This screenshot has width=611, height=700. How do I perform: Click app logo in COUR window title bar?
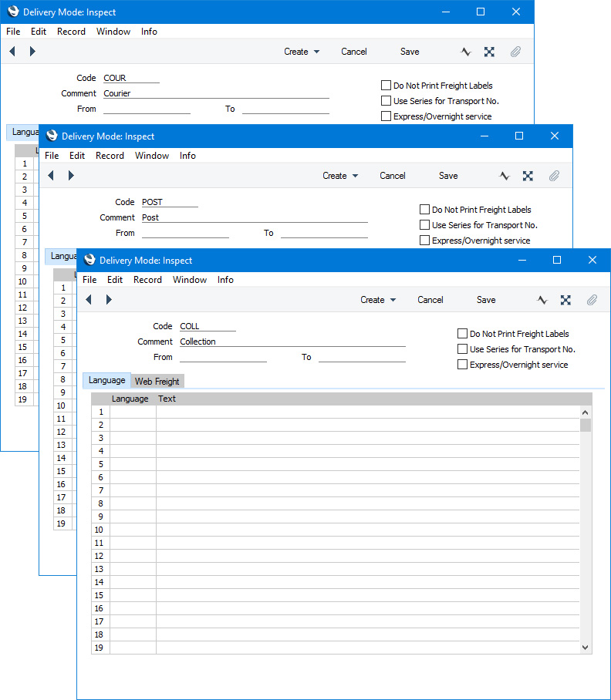pyautogui.click(x=13, y=12)
